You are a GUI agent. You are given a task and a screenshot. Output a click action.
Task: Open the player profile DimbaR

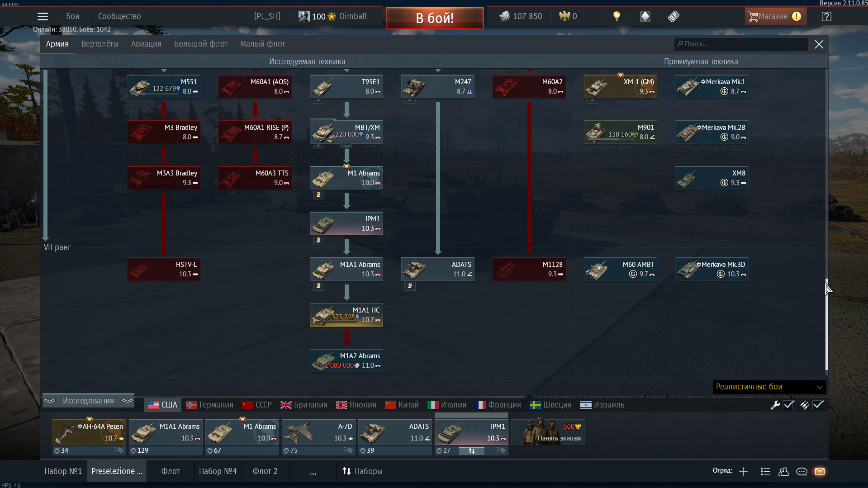[x=332, y=16]
